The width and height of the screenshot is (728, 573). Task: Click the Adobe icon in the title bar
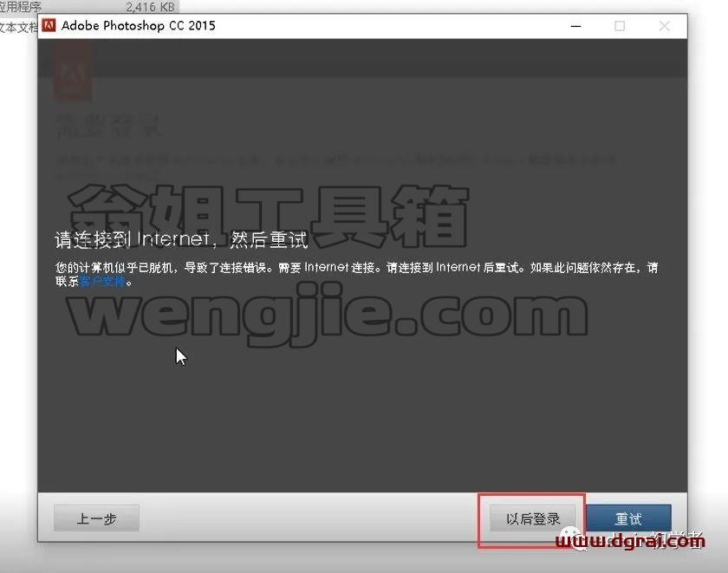click(x=49, y=25)
